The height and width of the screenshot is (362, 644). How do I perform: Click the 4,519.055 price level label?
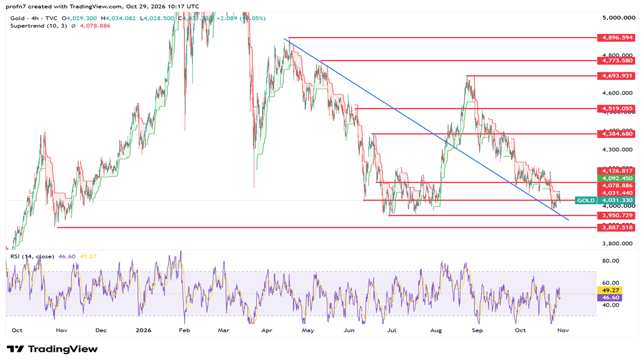[x=616, y=108]
